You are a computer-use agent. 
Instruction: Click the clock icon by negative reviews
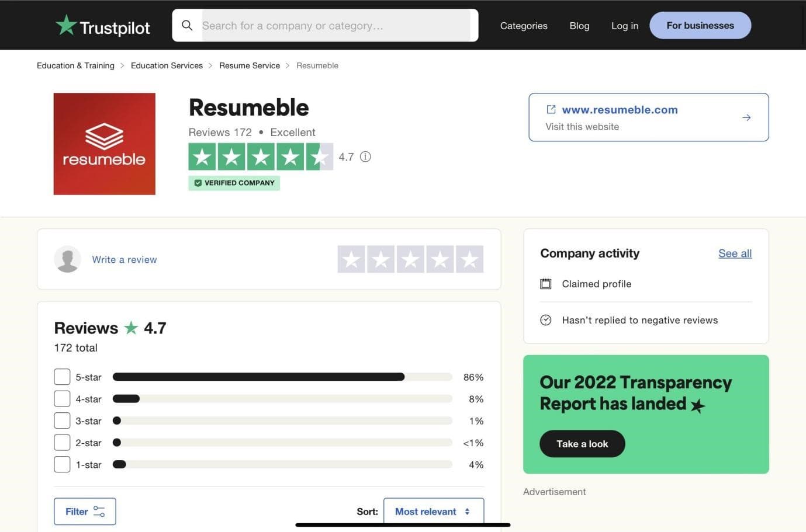click(x=546, y=320)
